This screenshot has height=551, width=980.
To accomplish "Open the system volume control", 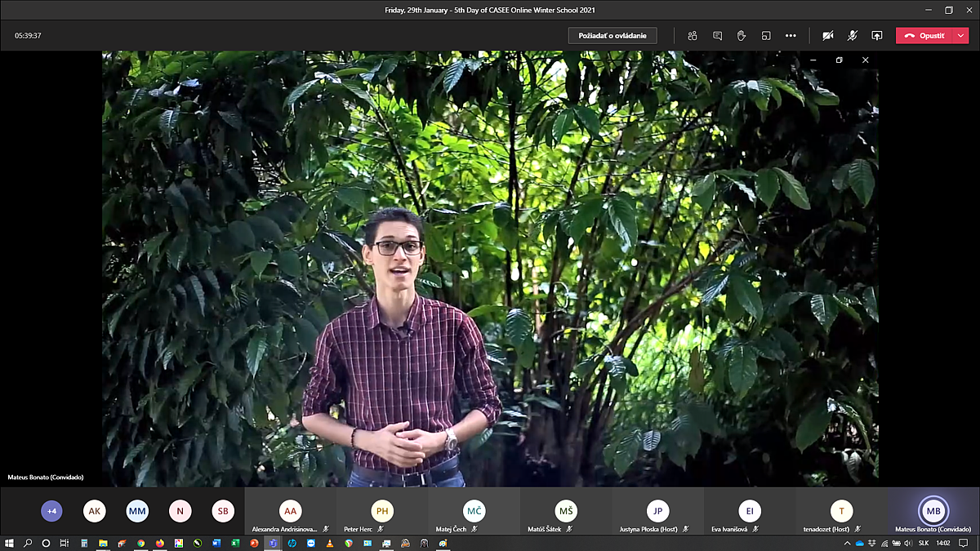I will [x=907, y=543].
